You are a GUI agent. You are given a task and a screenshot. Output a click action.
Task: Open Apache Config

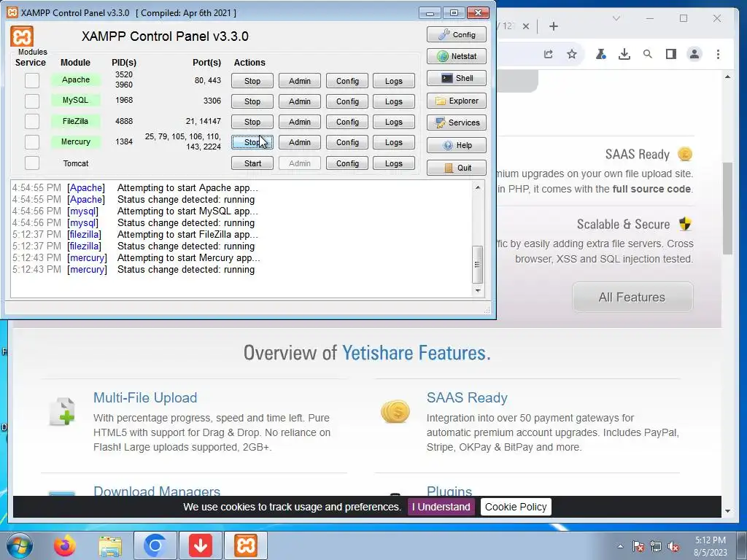[347, 81]
